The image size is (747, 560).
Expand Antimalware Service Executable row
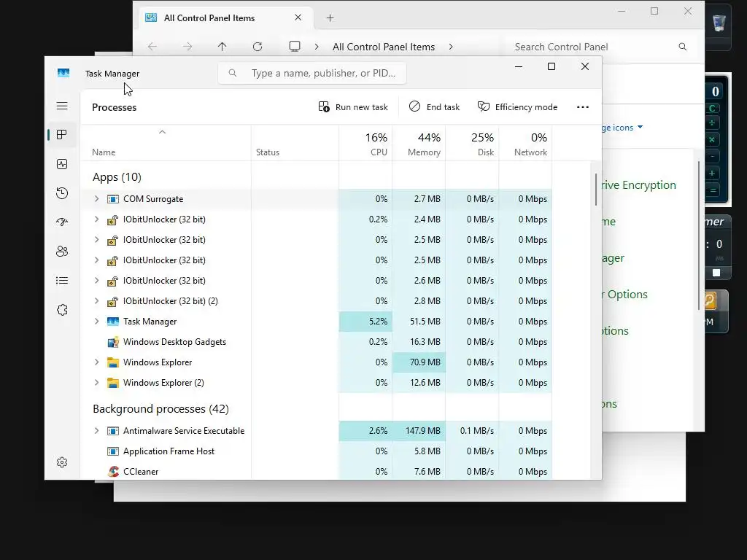(x=97, y=431)
